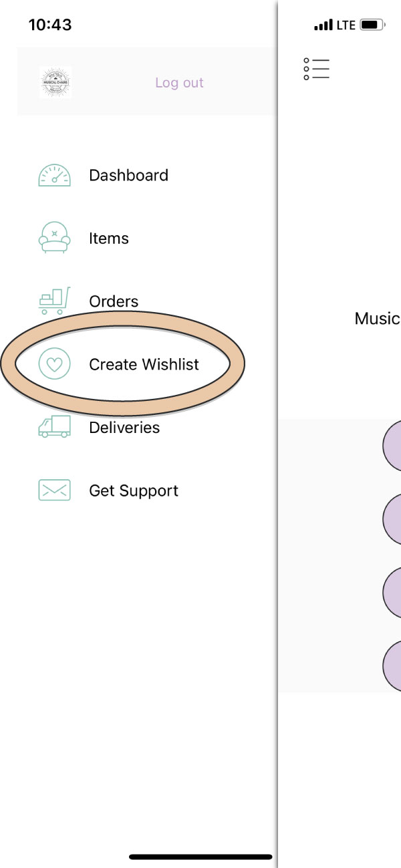Tap the third purple circle button
401x868 pixels.
coord(392,592)
